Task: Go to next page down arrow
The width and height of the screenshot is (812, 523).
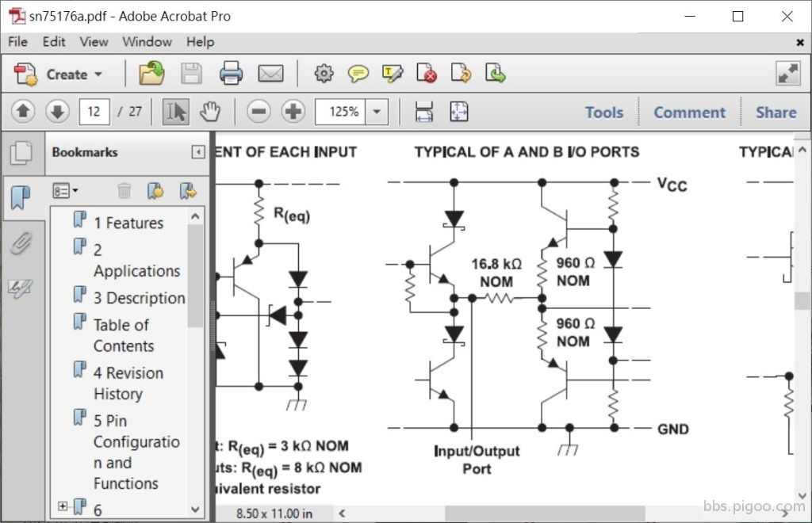Action: click(57, 111)
